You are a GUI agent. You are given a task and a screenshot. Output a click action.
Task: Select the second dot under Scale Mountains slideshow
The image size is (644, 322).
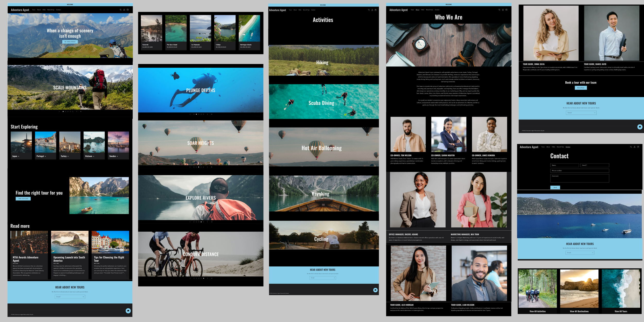click(x=65, y=112)
